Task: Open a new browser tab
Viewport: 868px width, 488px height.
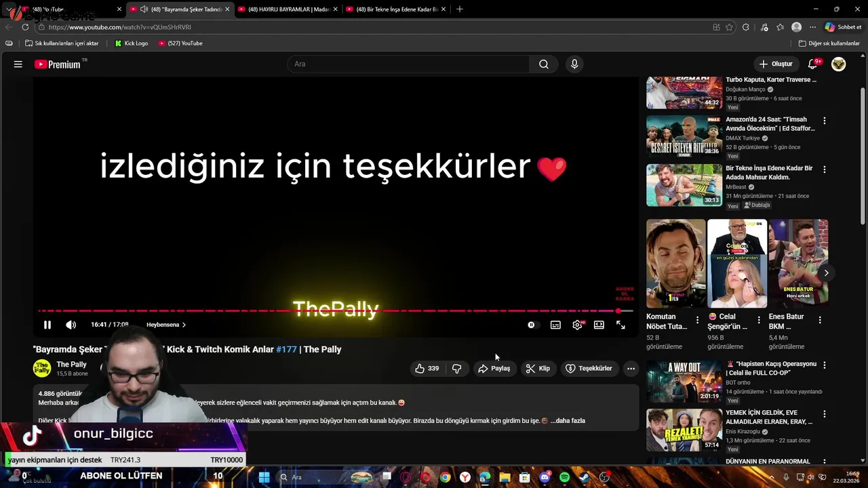Action: click(x=460, y=9)
